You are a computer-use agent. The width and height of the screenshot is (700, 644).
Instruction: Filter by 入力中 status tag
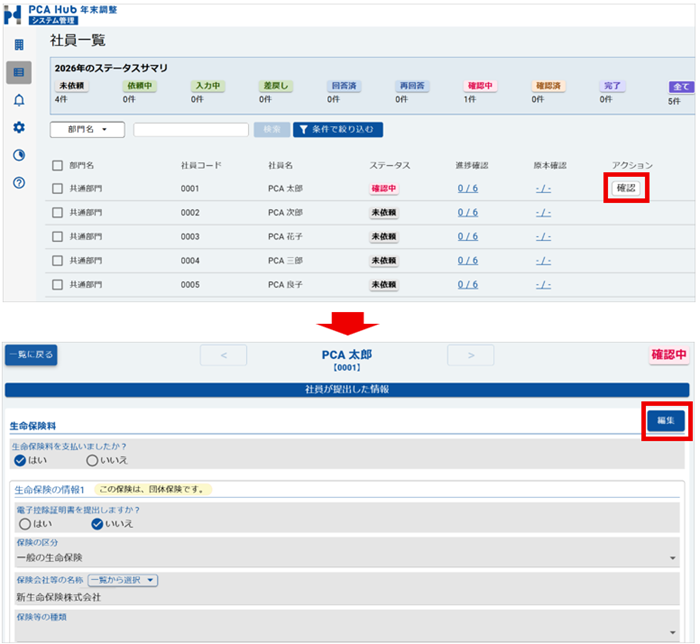tap(208, 86)
